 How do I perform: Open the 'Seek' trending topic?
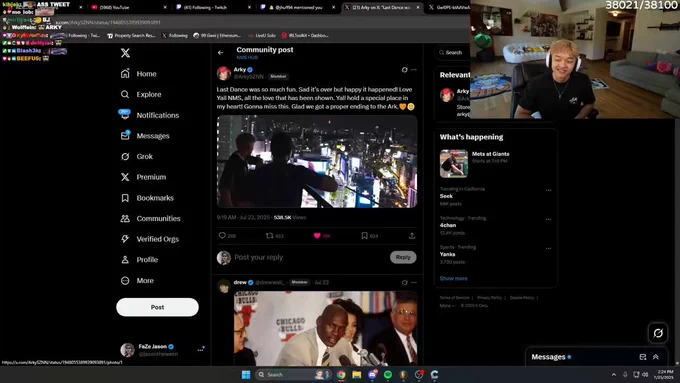[446, 196]
